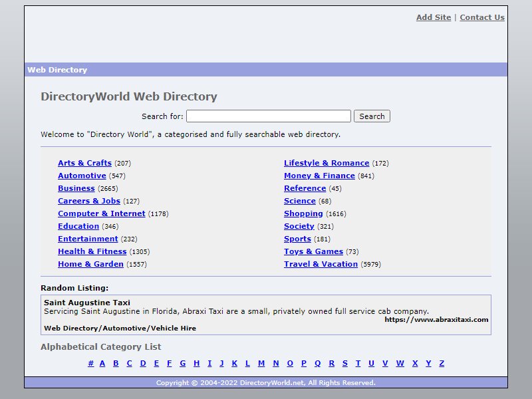Browse the Business category
The image size is (532, 399).
(x=76, y=188)
